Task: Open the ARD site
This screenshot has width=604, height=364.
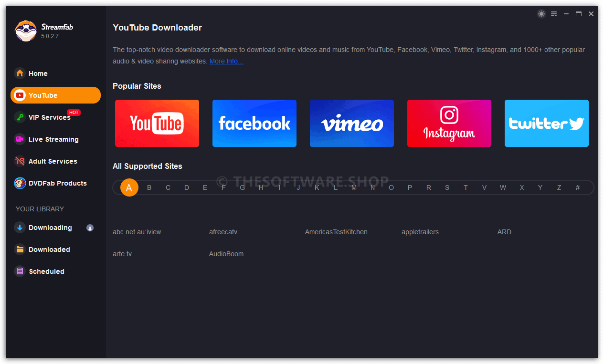Action: point(504,232)
